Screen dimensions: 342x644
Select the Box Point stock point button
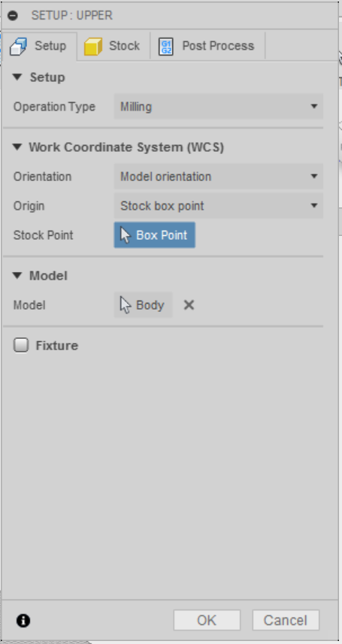[155, 235]
